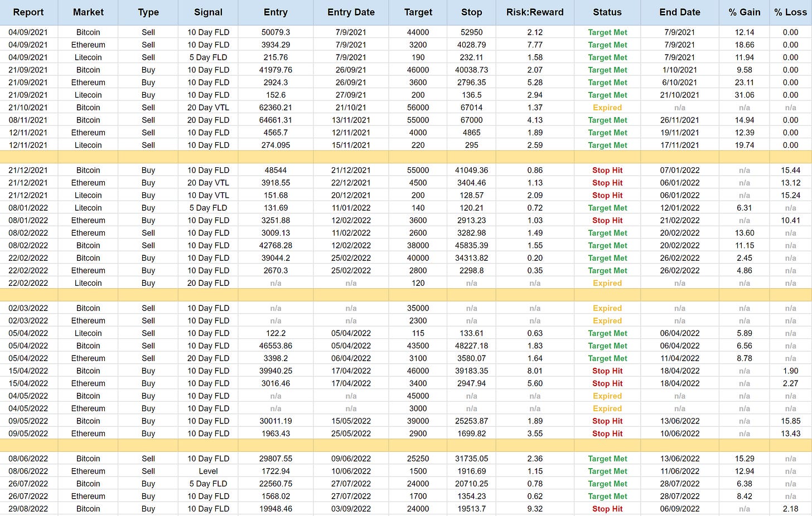This screenshot has height=516, width=812.
Task: Click the Status column header
Action: 607,12
